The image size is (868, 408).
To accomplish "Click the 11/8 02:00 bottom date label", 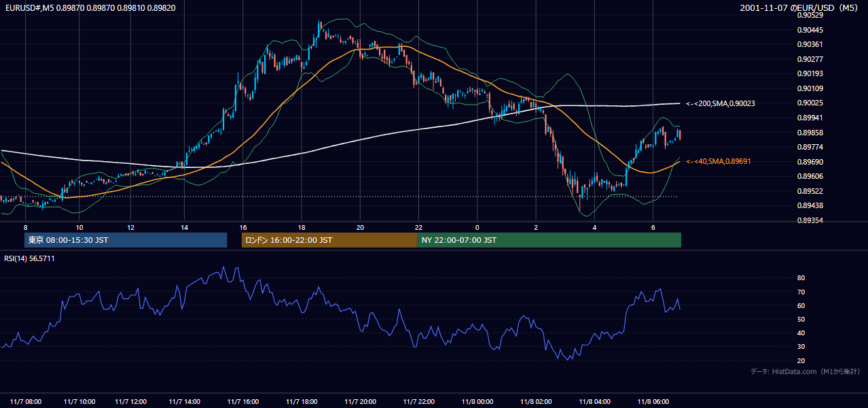I will (536, 401).
